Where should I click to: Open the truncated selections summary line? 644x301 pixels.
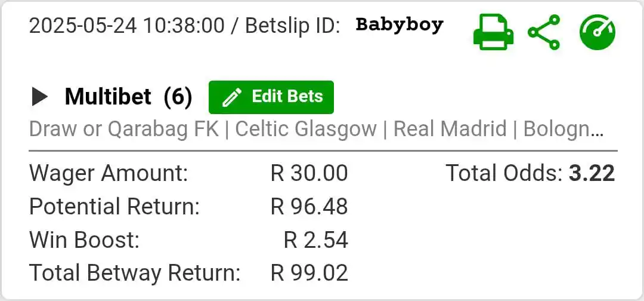coord(316,129)
